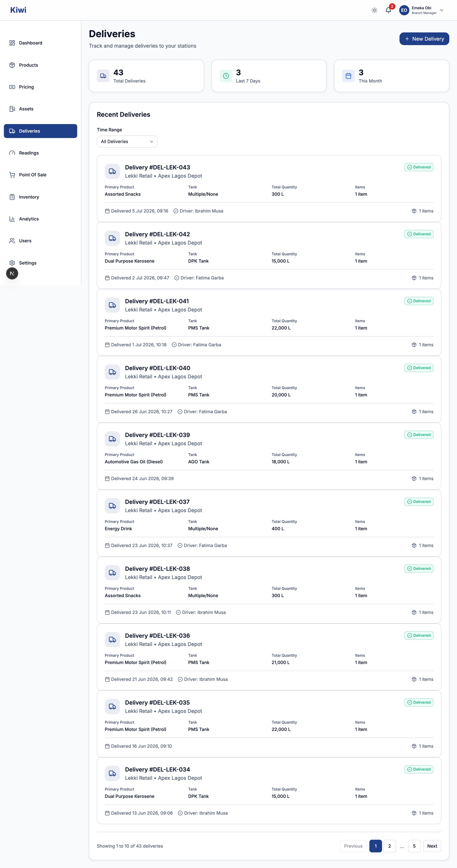Click Delivered badge on DEL-LEK-043
The height and width of the screenshot is (868, 457).
[x=419, y=167]
